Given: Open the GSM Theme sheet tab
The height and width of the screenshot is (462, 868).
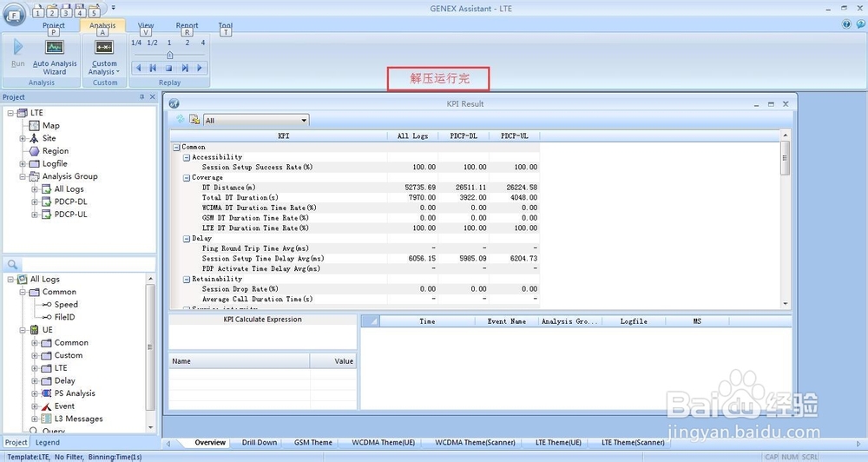Looking at the screenshot, I should coord(312,443).
